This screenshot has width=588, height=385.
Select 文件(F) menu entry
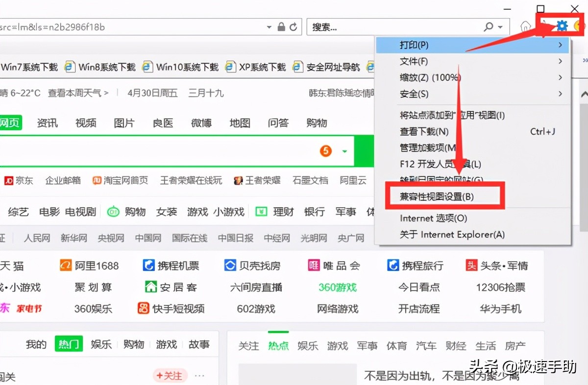(x=472, y=61)
